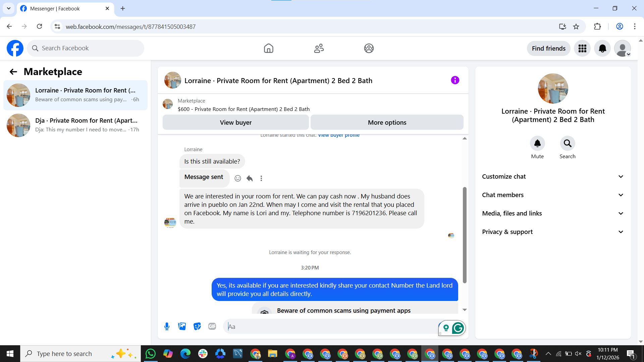Image resolution: width=644 pixels, height=362 pixels.
Task: React to message with emoji icon
Action: [x=238, y=178]
